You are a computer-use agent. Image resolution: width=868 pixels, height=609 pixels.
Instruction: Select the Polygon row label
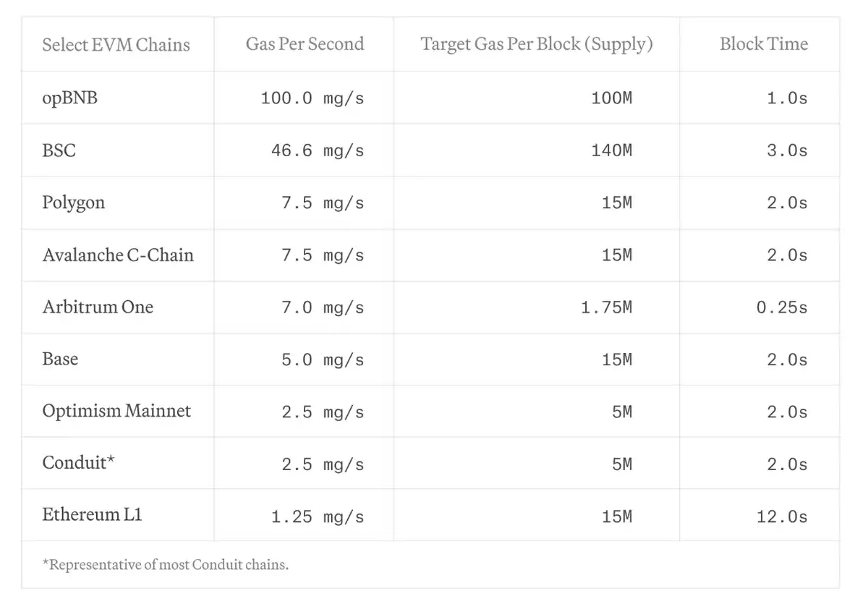point(73,203)
